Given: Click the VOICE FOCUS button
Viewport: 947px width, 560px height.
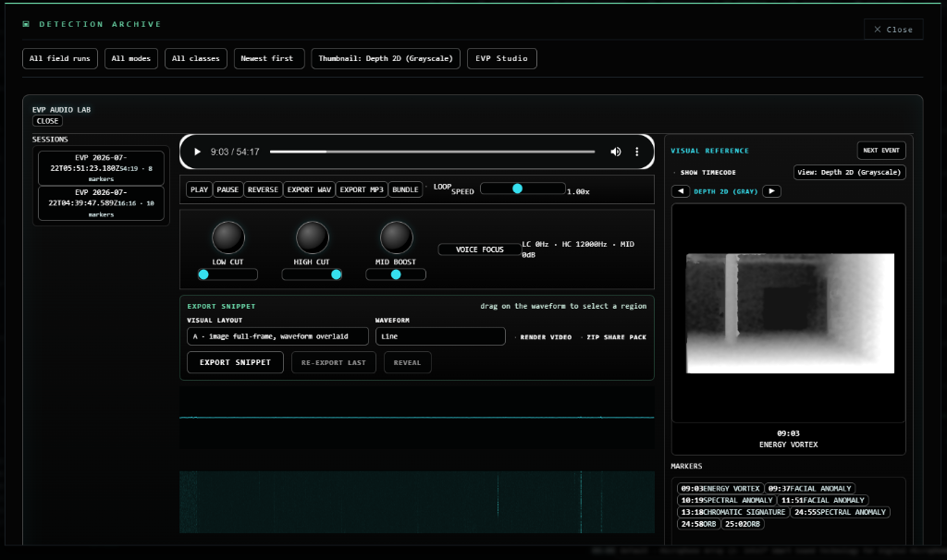Looking at the screenshot, I should [480, 250].
